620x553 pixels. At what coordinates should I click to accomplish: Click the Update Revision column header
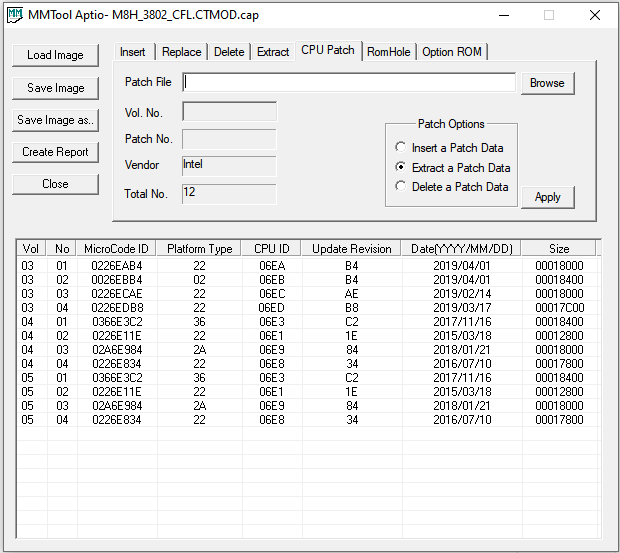point(352,249)
